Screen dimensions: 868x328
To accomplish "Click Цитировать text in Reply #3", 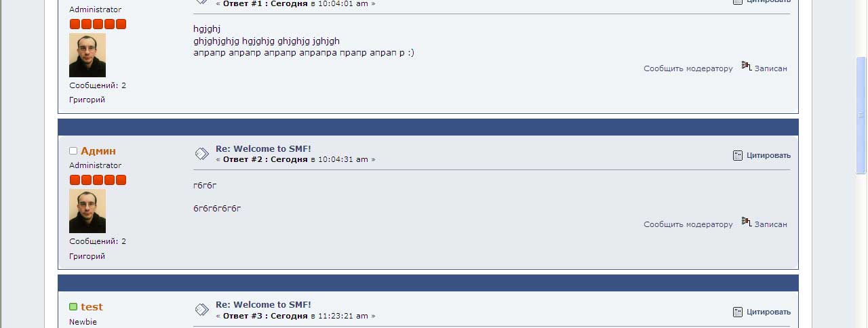I will (768, 312).
